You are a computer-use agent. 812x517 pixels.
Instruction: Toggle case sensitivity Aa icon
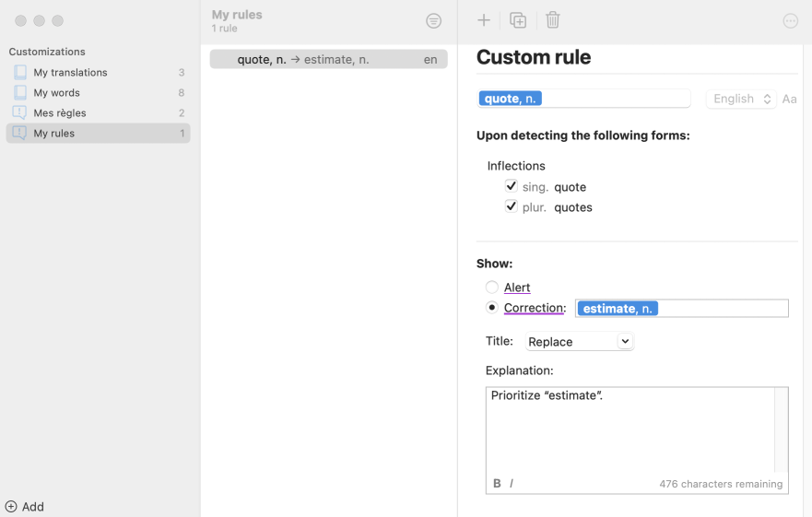click(x=789, y=99)
